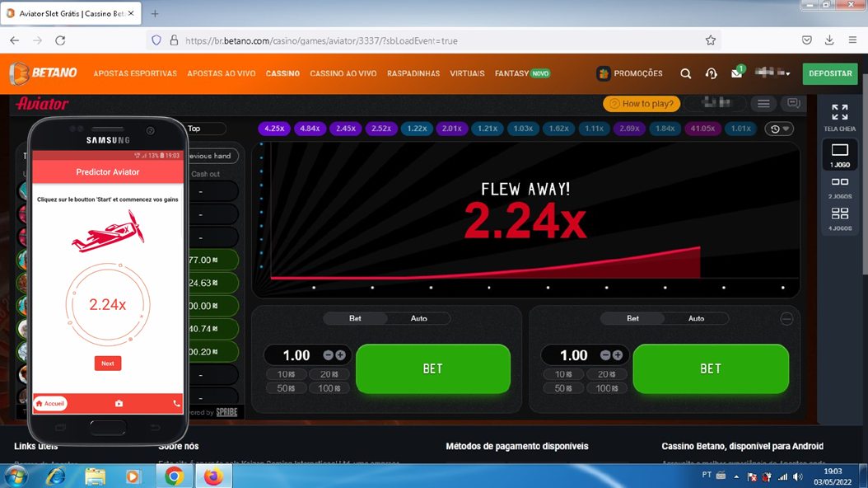Open Firefox from the Windows taskbar
The image size is (868, 488).
(x=212, y=476)
